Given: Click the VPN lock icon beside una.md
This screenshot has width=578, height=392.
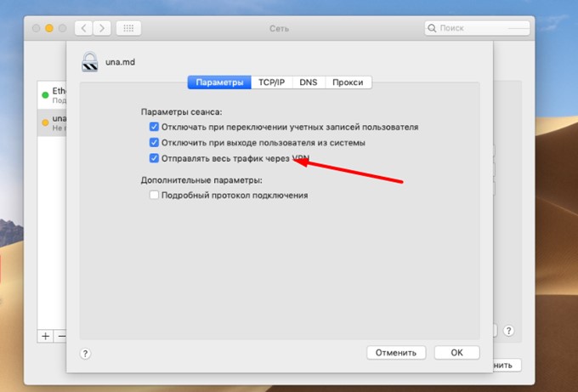Looking at the screenshot, I should (89, 61).
